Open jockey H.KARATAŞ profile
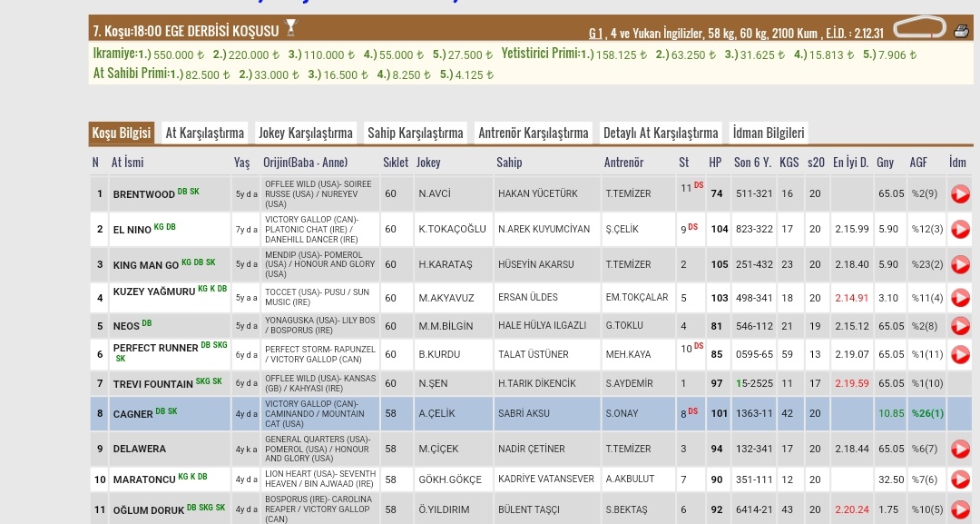 click(x=446, y=264)
